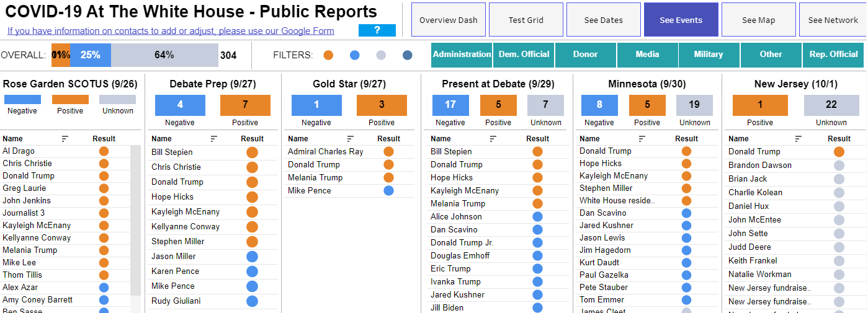The image size is (868, 313).
Task: Select Kellyanne Conway in Debate Prep list
Action: point(186,227)
